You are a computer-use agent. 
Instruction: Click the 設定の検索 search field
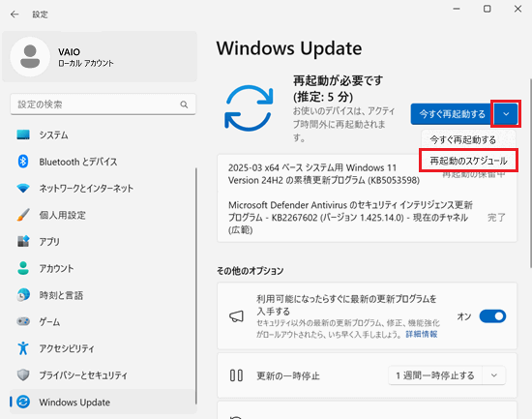(x=103, y=105)
